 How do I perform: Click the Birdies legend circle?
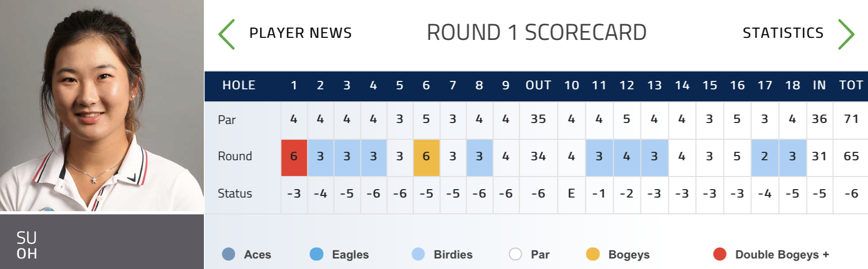(x=418, y=254)
